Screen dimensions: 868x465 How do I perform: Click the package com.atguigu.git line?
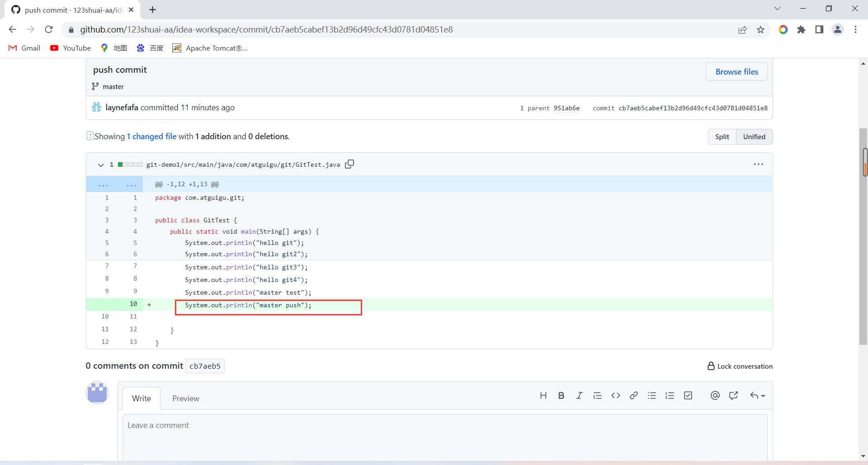click(x=199, y=198)
